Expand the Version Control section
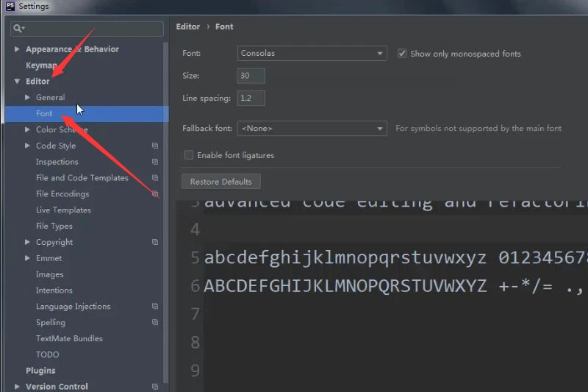 pyautogui.click(x=17, y=386)
